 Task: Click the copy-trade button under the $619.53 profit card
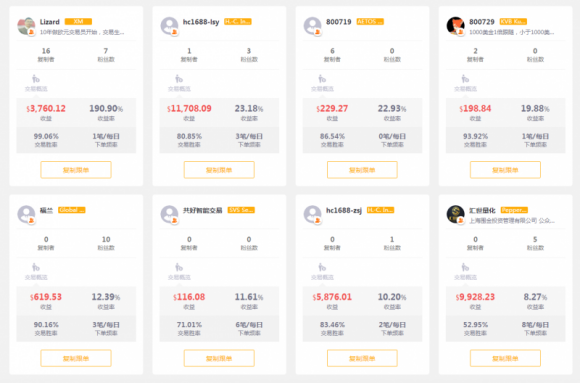click(76, 358)
